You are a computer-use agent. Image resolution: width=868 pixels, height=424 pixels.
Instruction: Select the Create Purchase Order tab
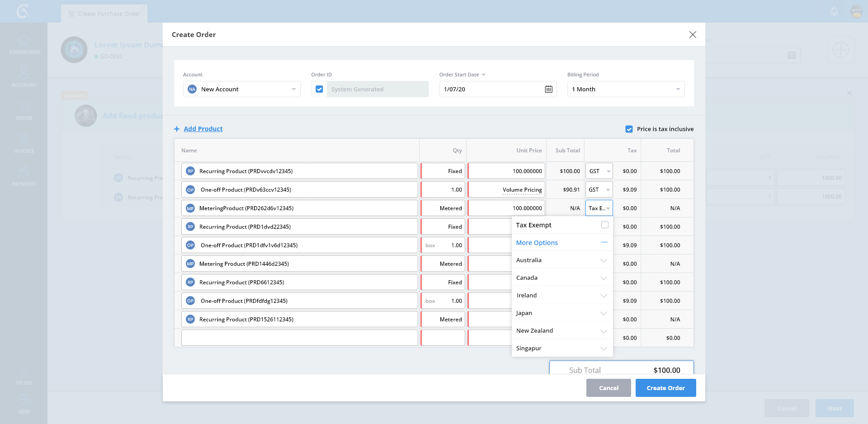[x=104, y=14]
